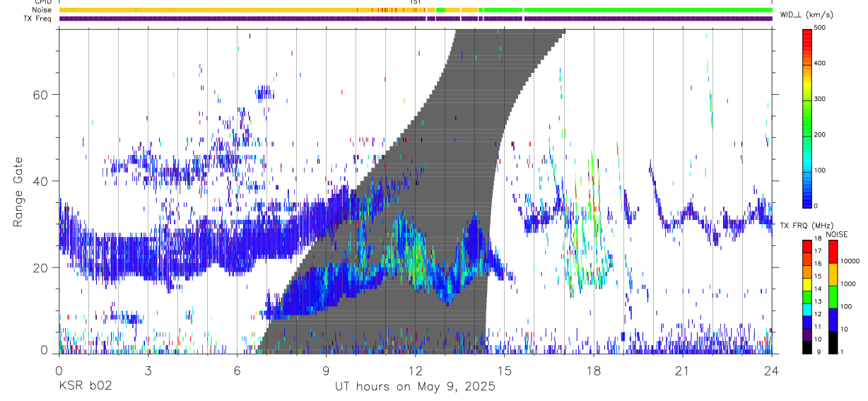Click the '200' label on WID color bar
Viewport: 868px width, 401px height.
tap(820, 134)
